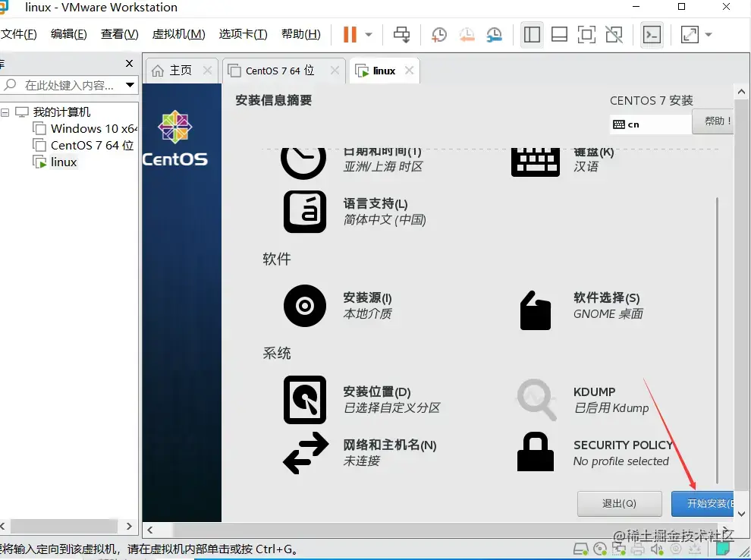Select the linux VM in the library tree

[x=64, y=162]
